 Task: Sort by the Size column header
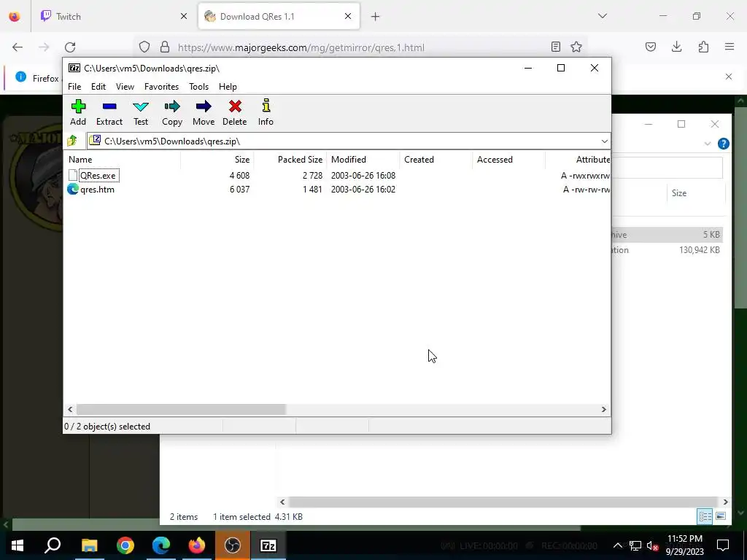[217, 160]
